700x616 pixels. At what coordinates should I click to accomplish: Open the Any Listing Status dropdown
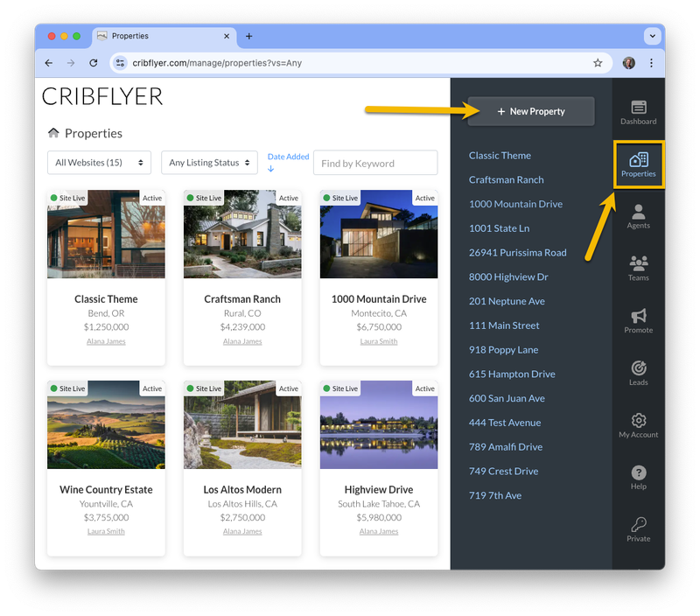click(x=209, y=163)
